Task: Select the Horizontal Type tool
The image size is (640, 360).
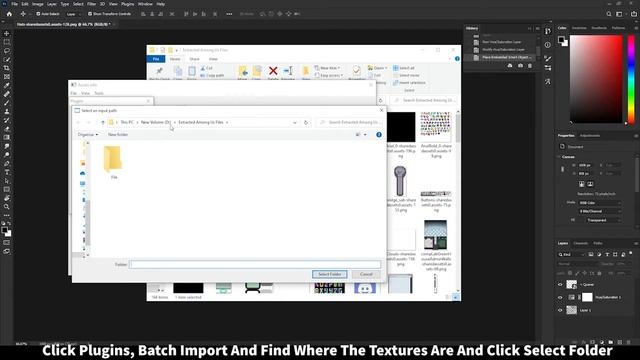Action: pos(7,172)
